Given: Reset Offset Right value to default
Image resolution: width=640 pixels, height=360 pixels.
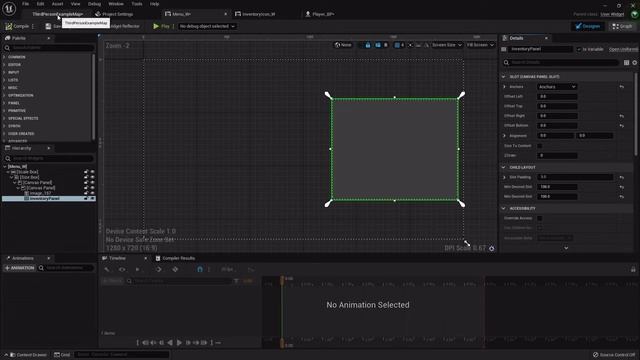Looking at the screenshot, I should pos(622,116).
